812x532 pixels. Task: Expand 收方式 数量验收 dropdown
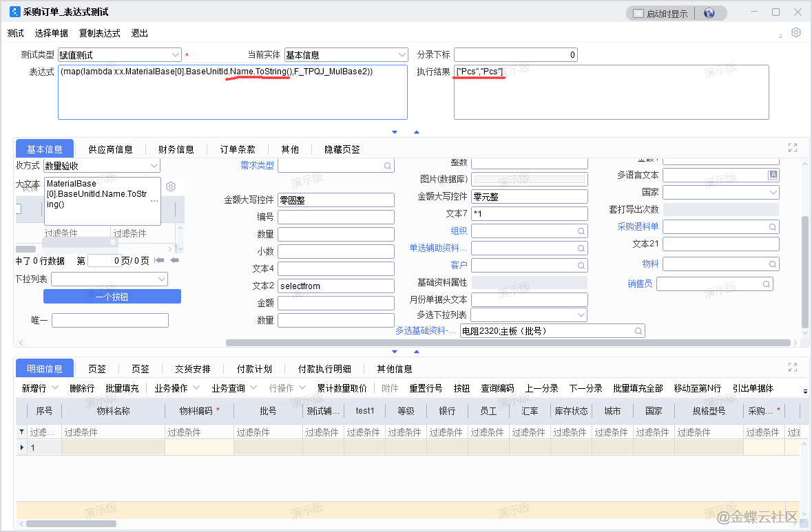coord(154,166)
